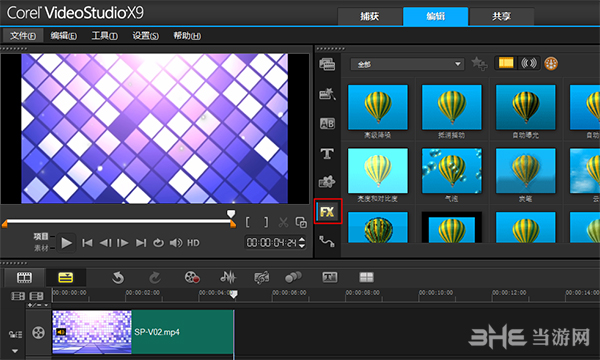This screenshot has width=600, height=360.
Task: Open the Subtitle Editor
Action: point(330,277)
